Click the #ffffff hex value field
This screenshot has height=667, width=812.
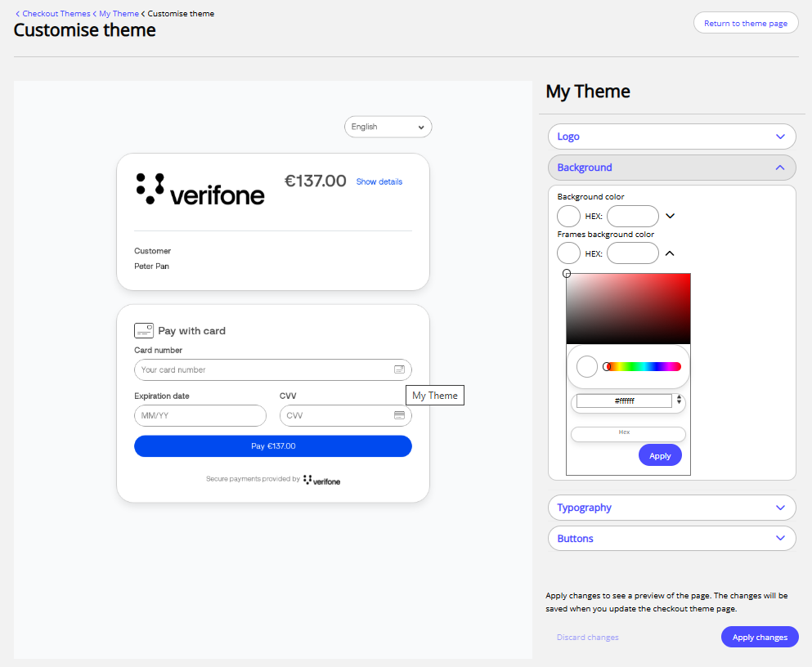pyautogui.click(x=624, y=401)
